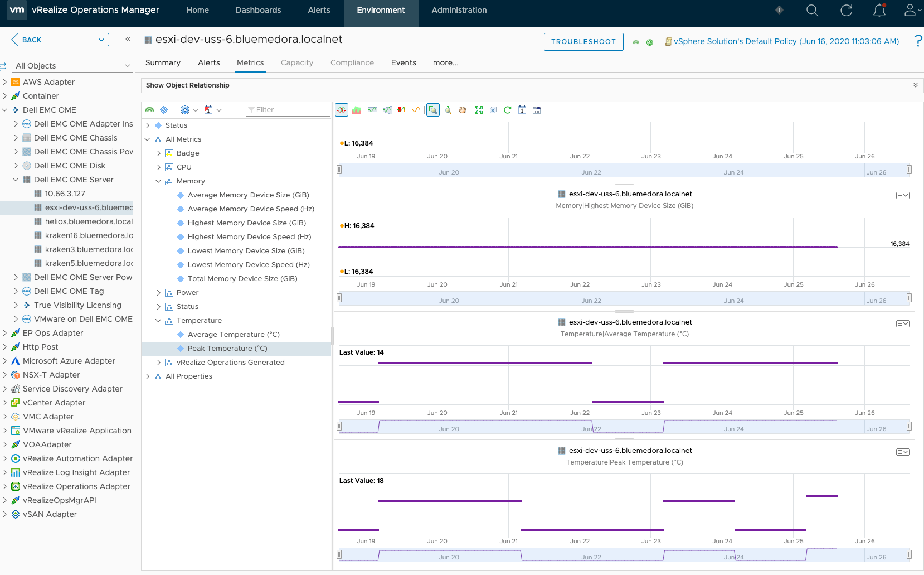Open the notifications bell icon

(x=879, y=10)
